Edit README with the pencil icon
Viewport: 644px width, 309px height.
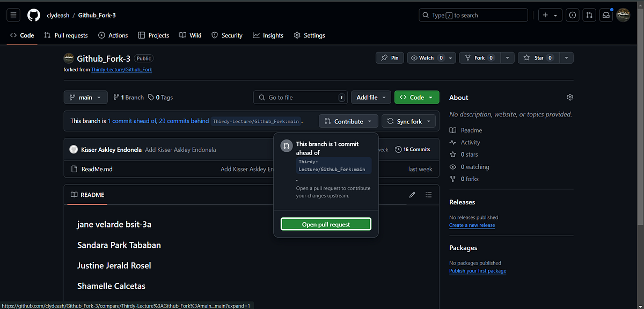[x=412, y=195]
